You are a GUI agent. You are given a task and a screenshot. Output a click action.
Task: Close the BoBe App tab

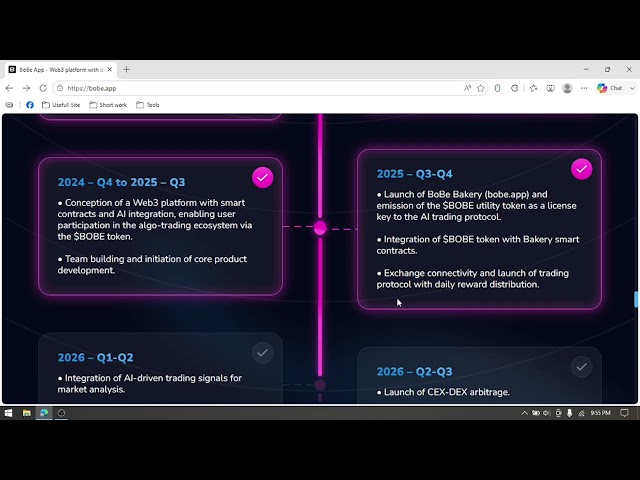pyautogui.click(x=109, y=70)
